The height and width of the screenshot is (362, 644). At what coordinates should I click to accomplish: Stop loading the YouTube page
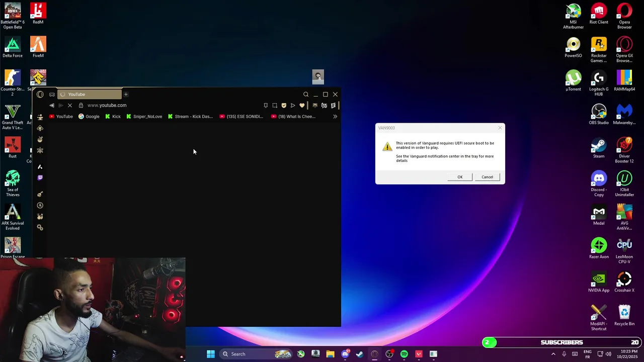pyautogui.click(x=70, y=105)
